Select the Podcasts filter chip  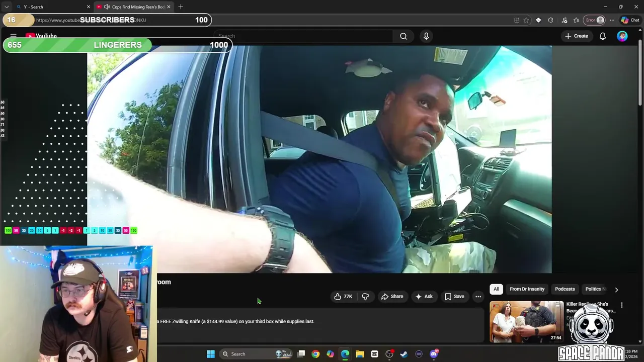click(x=565, y=289)
